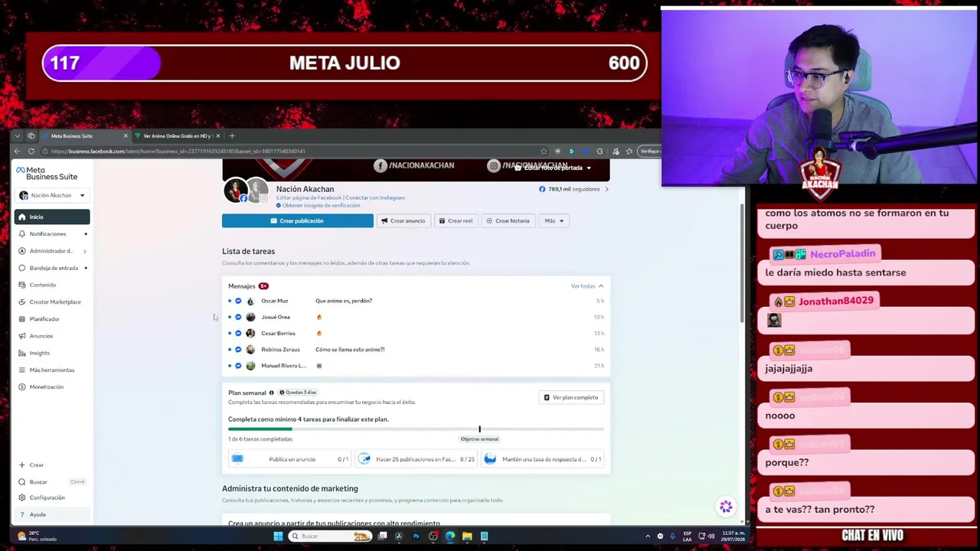Open the Monetización icon

tap(22, 387)
